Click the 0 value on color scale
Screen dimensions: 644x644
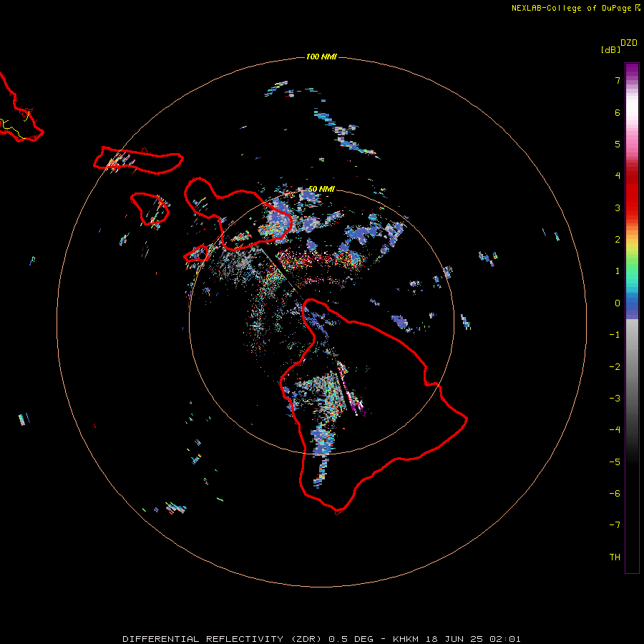point(618,303)
